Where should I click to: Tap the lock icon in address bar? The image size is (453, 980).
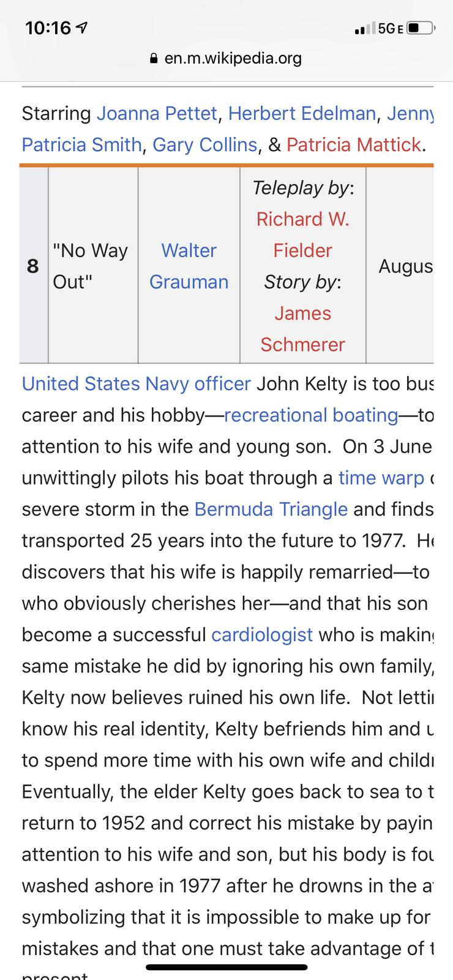(154, 58)
